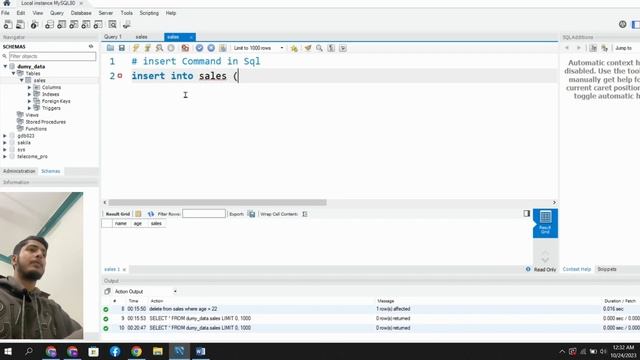The image size is (640, 360).
Task: Click the create new table icon
Action: [61, 24]
